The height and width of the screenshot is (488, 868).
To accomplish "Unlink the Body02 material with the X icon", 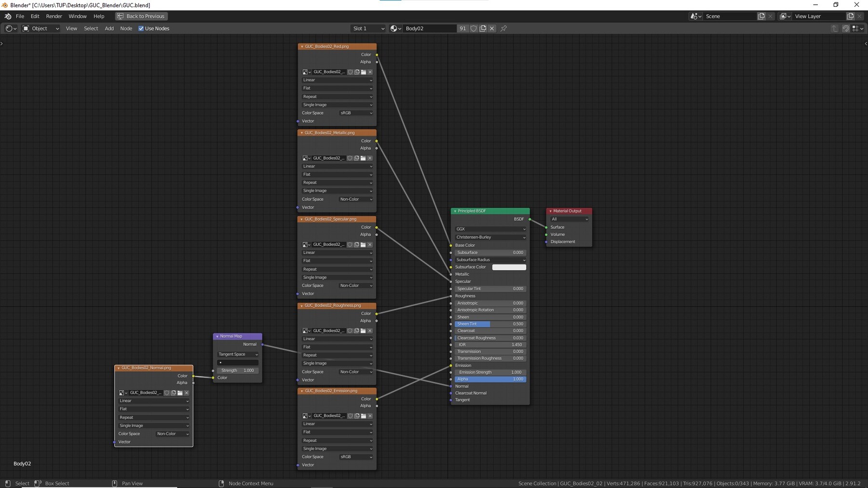I will pyautogui.click(x=492, y=28).
